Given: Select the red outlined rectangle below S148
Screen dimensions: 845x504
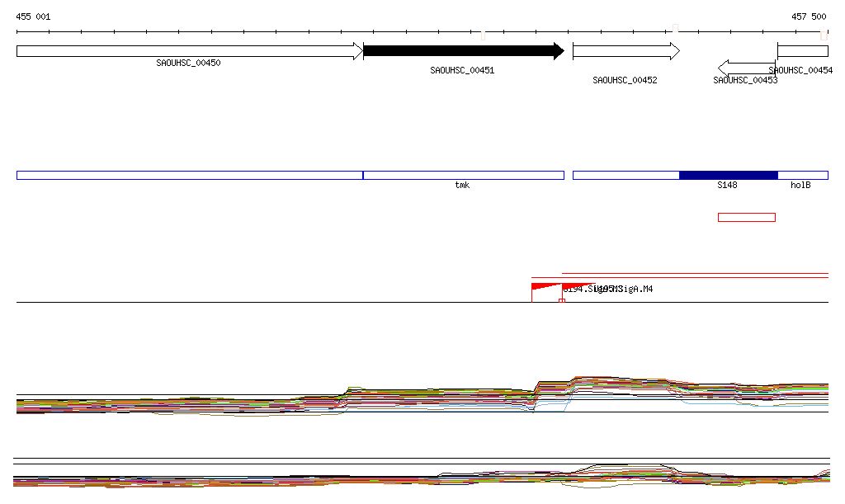Looking at the screenshot, I should coord(746,217).
